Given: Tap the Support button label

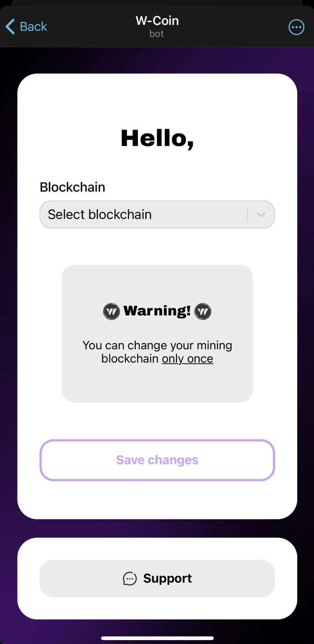Looking at the screenshot, I should (168, 579).
